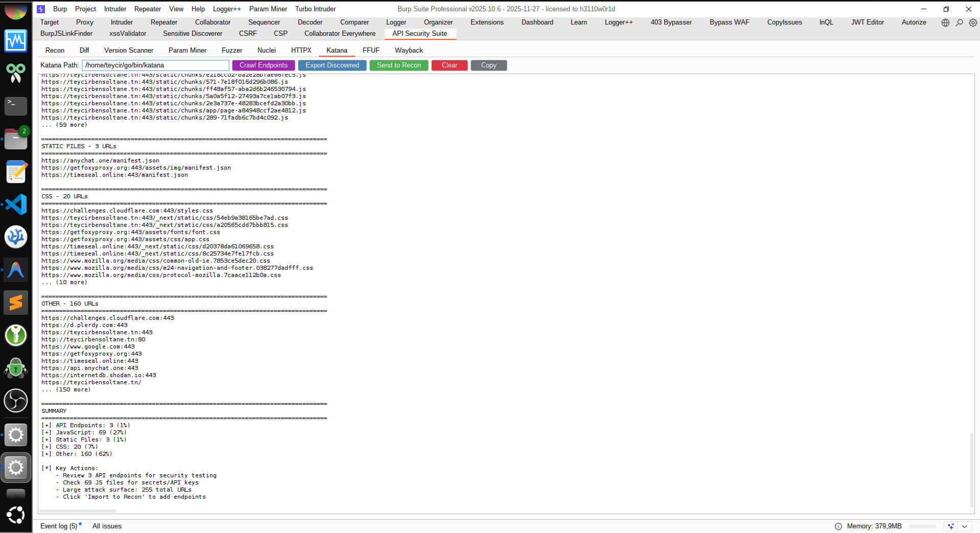This screenshot has height=533, width=980.
Task: Launch the owl-eyed scissors dock app
Action: coord(16,74)
